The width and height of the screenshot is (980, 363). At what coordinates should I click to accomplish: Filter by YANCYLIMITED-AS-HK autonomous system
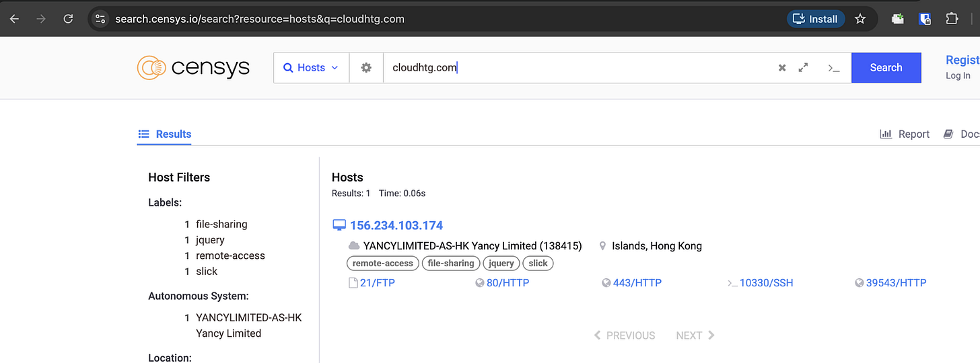pos(248,325)
